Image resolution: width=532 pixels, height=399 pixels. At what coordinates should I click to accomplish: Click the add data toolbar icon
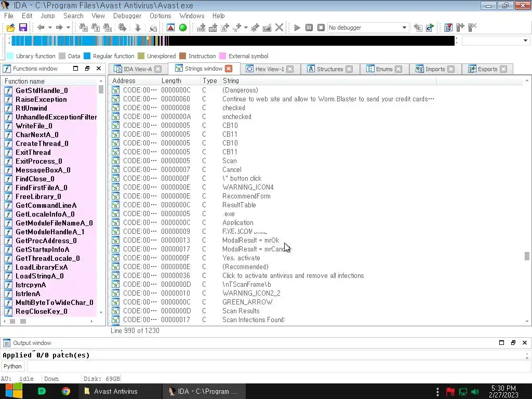pyautogui.click(x=213, y=28)
